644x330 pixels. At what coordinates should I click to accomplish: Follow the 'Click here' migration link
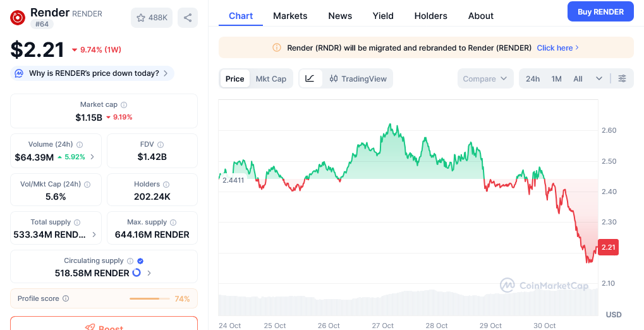click(x=557, y=47)
